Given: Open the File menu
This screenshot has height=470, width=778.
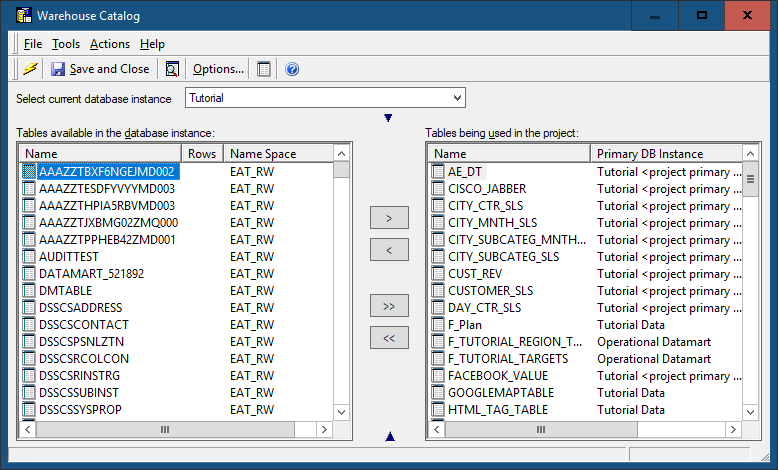Looking at the screenshot, I should pyautogui.click(x=33, y=44).
